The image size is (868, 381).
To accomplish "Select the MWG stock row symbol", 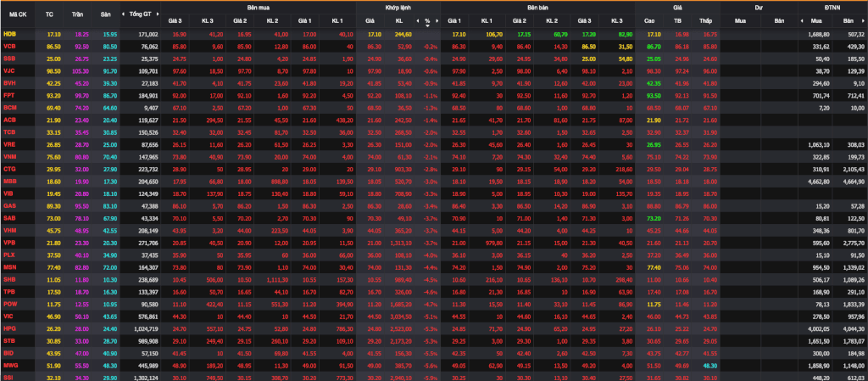I will (x=10, y=365).
